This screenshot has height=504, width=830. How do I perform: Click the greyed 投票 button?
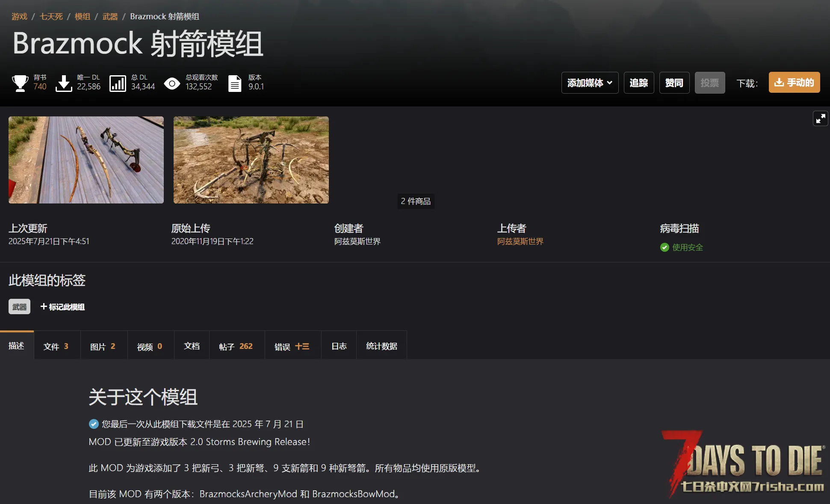710,83
